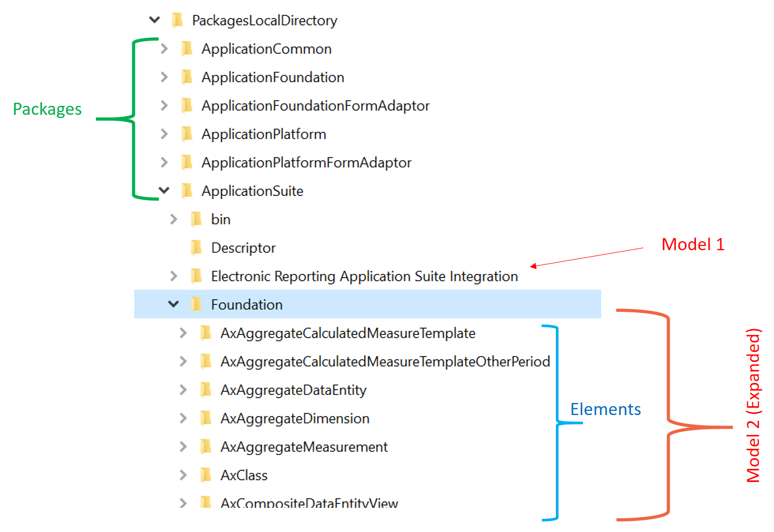Image resolution: width=774 pixels, height=532 pixels.
Task: Click the AxAggregateDataEntity folder icon
Action: pyautogui.click(x=205, y=390)
